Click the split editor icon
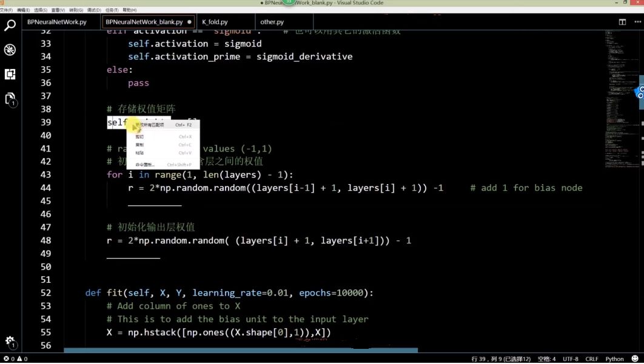 point(623,22)
